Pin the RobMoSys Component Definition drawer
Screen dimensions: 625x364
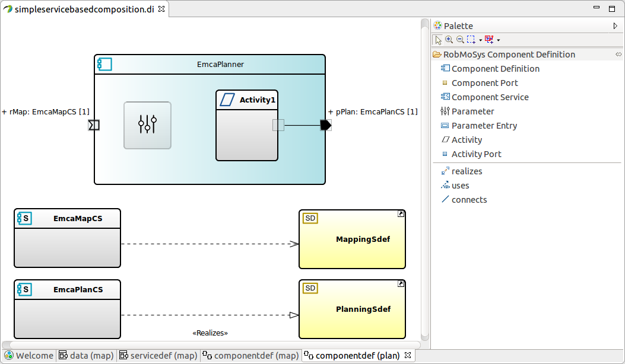point(618,55)
